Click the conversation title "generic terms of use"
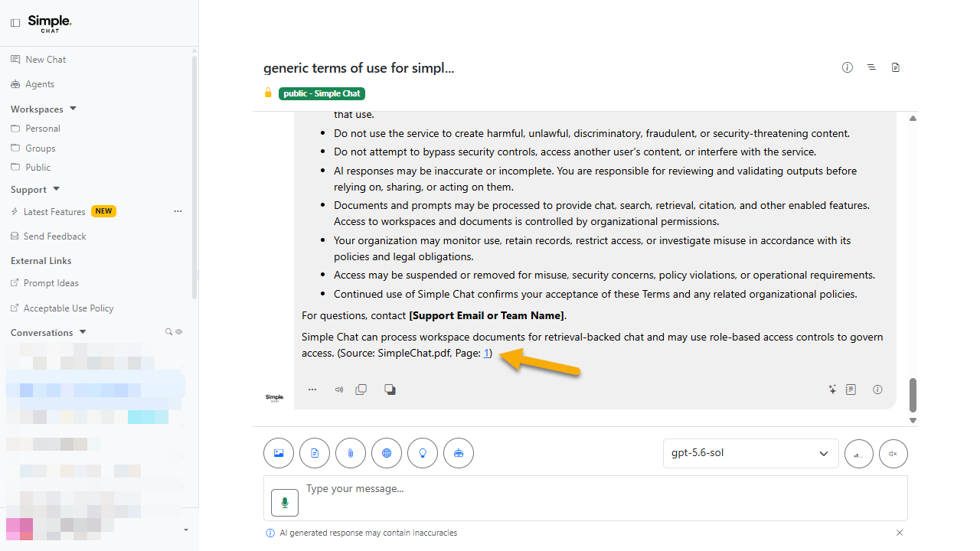 coord(359,68)
